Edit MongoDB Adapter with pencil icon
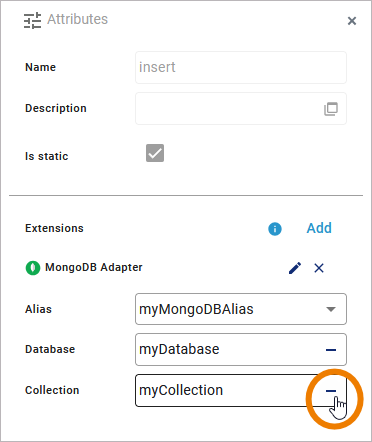Screen dimensions: 372x442 click(295, 268)
